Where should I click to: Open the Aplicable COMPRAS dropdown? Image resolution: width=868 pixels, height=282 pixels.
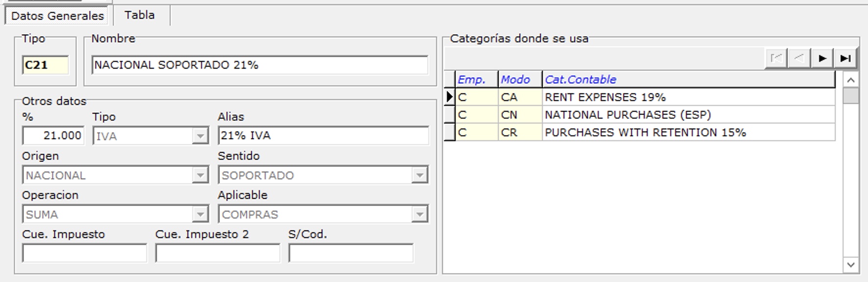[x=419, y=214]
